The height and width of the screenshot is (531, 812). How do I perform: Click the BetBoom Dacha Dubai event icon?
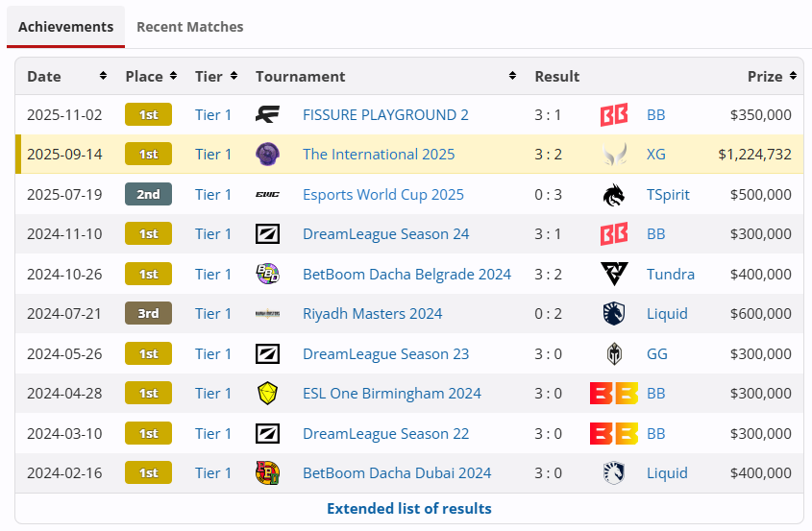(x=267, y=472)
